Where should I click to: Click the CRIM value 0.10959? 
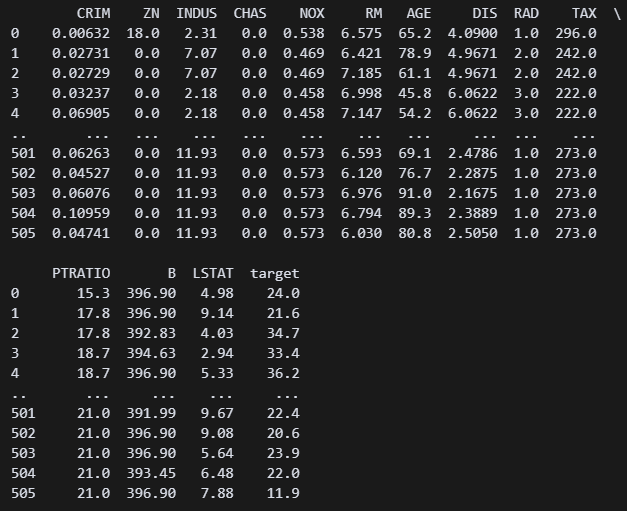81,213
